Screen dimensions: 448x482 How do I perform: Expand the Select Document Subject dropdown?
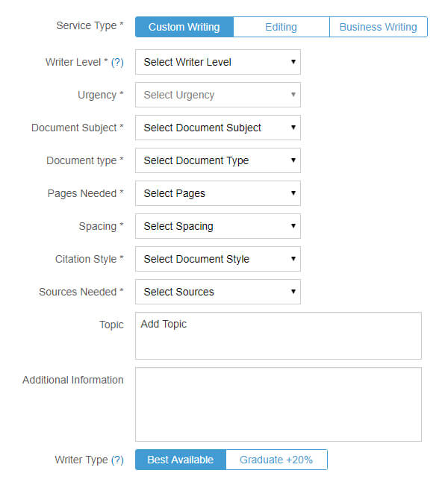point(218,128)
